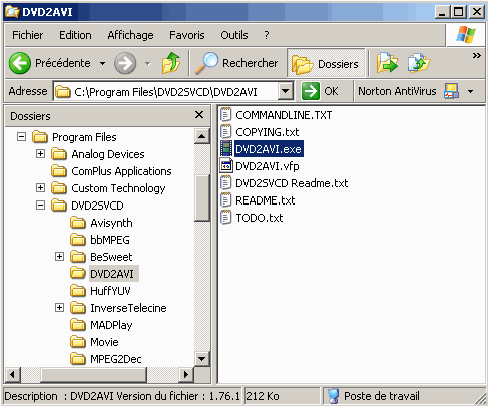
Task: Click the Analog Devices folder icon
Action: coord(59,154)
